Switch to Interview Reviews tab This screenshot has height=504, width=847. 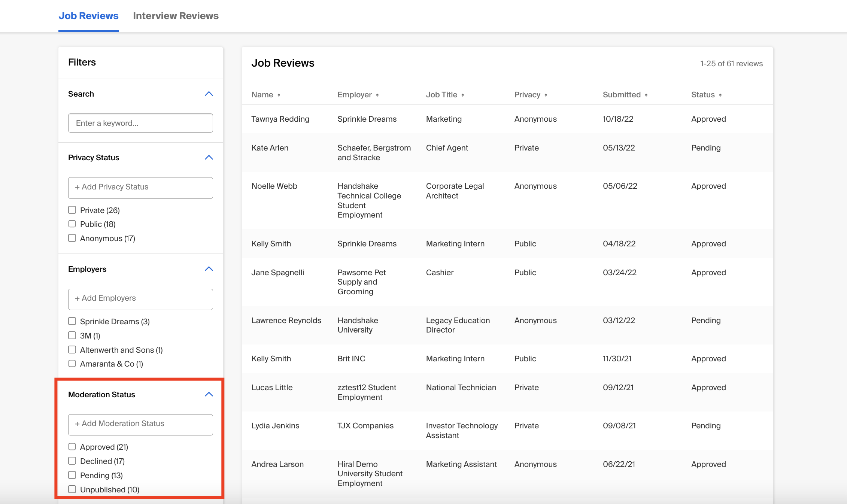pyautogui.click(x=176, y=16)
